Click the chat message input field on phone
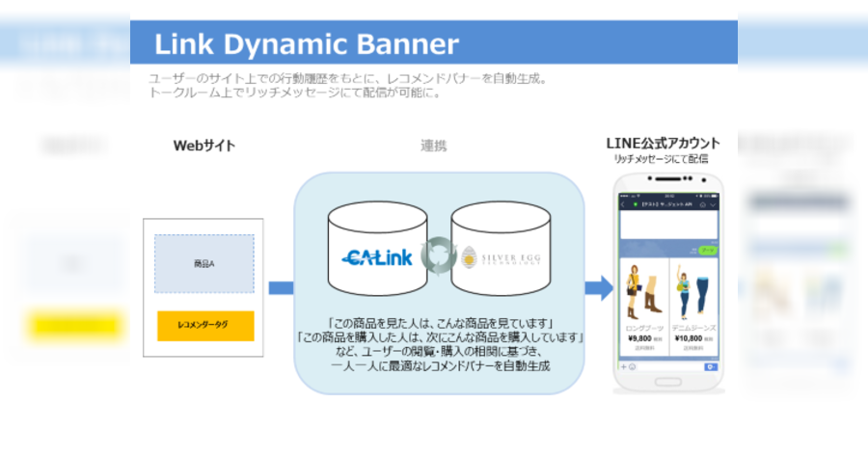868x456 pixels. tap(670, 367)
